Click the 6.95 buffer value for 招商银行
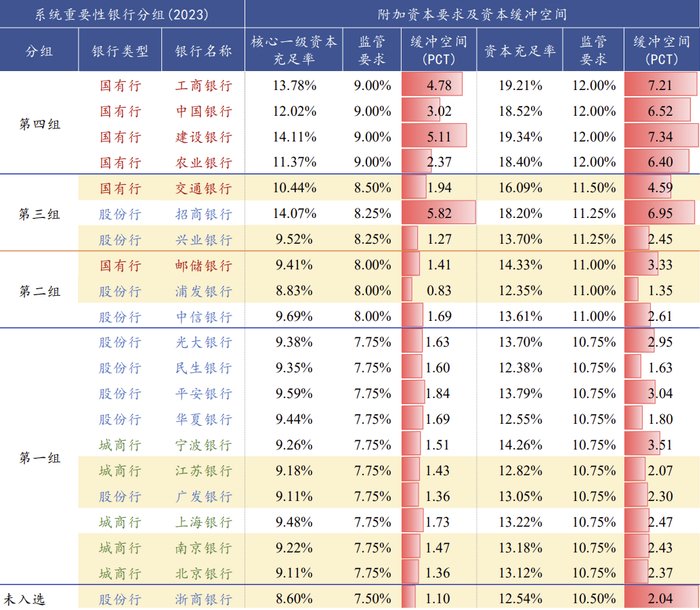The image size is (700, 610). (x=660, y=213)
